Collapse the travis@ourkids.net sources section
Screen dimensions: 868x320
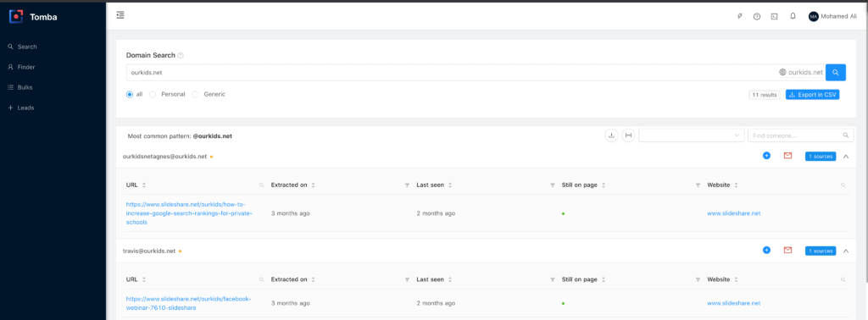click(846, 251)
